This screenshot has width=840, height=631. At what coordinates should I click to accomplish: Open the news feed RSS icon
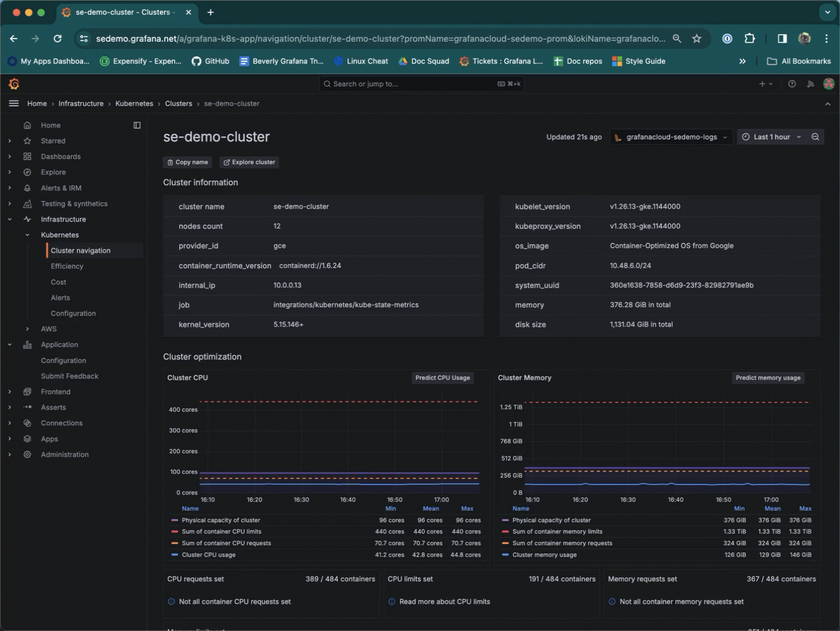click(x=810, y=84)
